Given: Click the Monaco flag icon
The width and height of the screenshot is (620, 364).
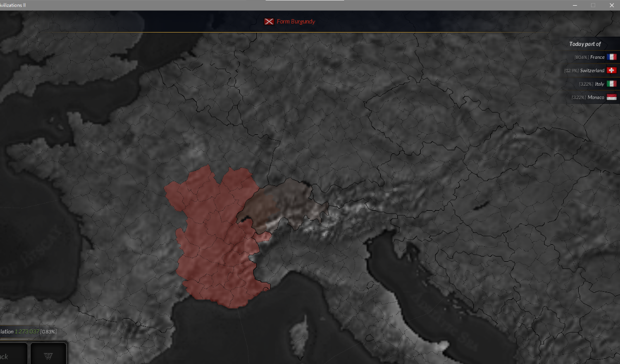Looking at the screenshot, I should 612,97.
